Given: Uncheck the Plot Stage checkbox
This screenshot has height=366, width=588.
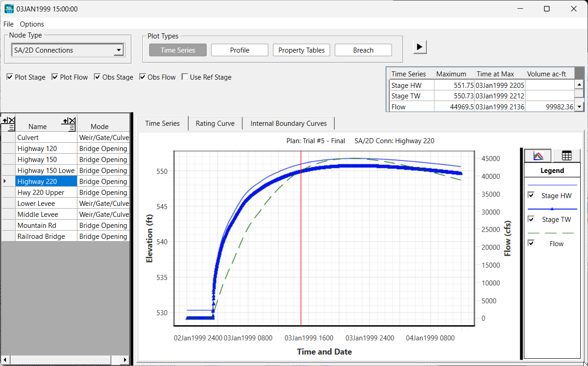Looking at the screenshot, I should coord(10,77).
